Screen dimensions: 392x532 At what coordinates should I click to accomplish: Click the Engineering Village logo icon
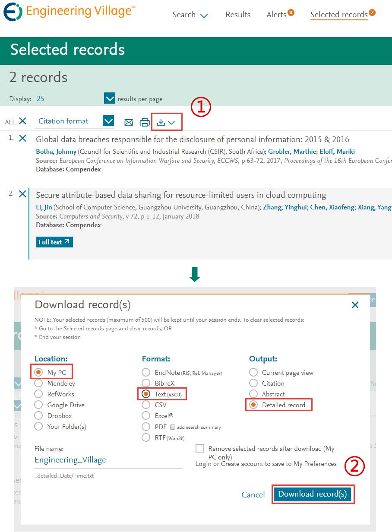[13, 12]
